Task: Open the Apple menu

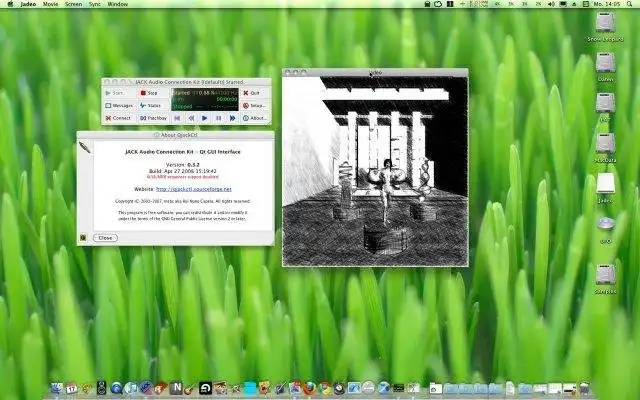Action: [10, 4]
